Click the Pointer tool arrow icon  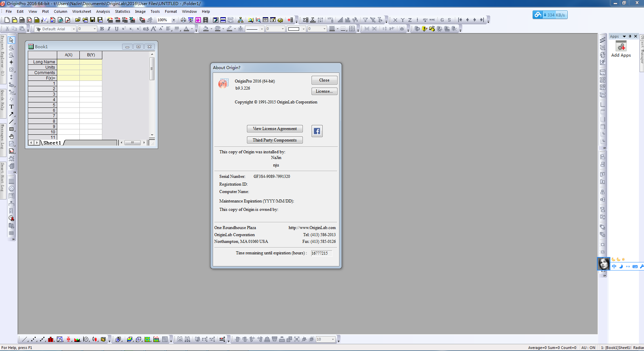11,40
